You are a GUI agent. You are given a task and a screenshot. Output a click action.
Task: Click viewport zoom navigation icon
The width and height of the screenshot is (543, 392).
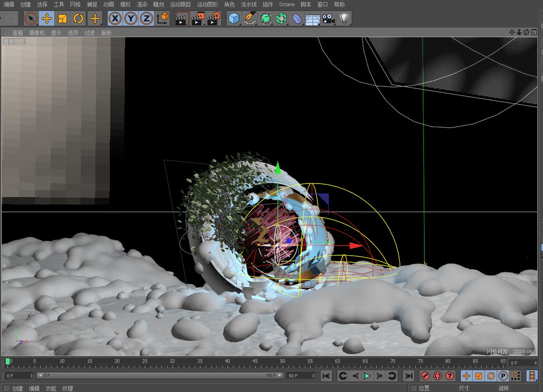pyautogui.click(x=519, y=32)
